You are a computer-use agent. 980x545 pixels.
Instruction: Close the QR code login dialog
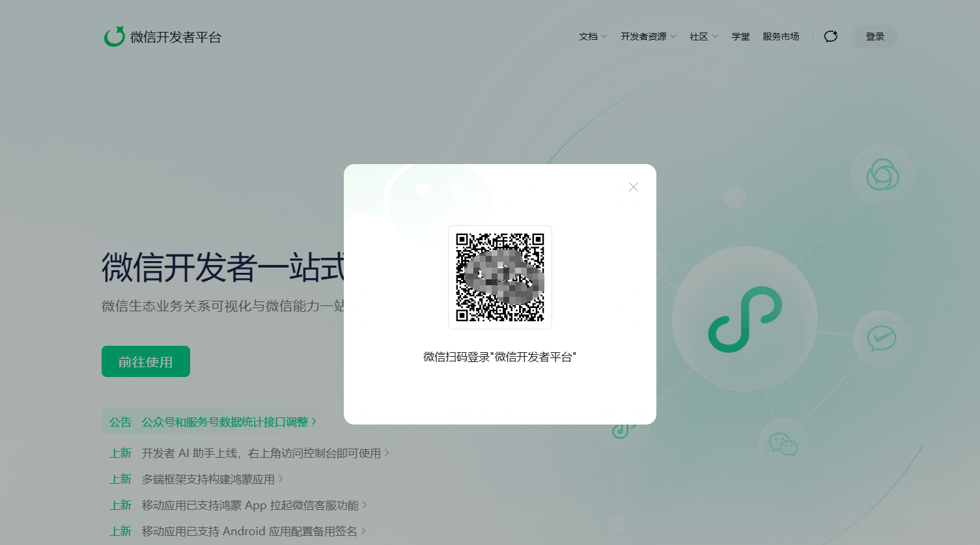634,187
